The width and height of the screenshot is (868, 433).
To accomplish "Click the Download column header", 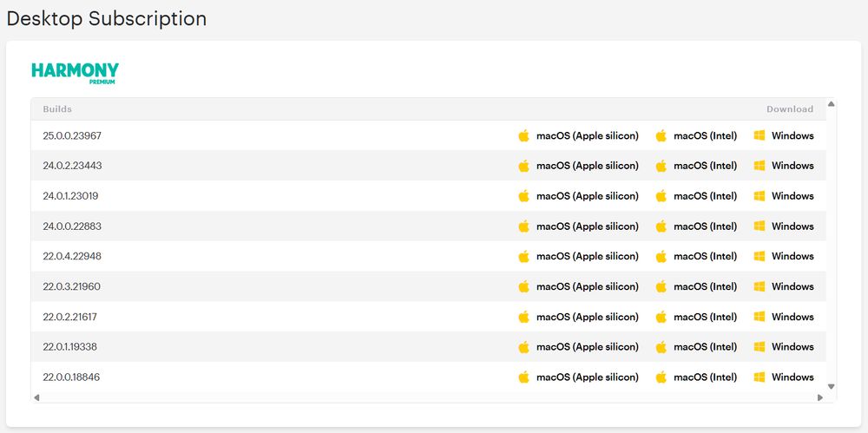I will tap(790, 109).
